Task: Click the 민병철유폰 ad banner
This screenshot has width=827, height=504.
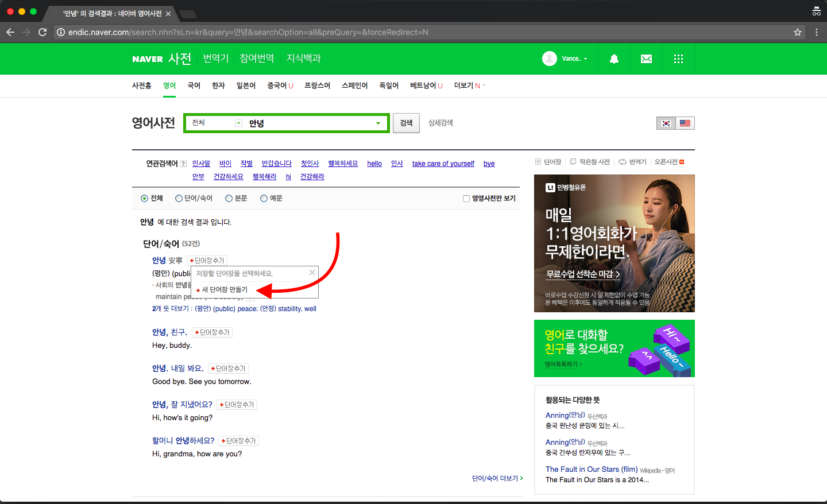Action: [615, 243]
